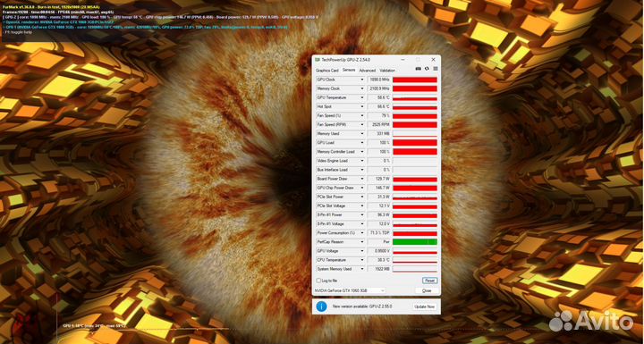Click the Memory Controller Load graph bar

pyautogui.click(x=415, y=152)
